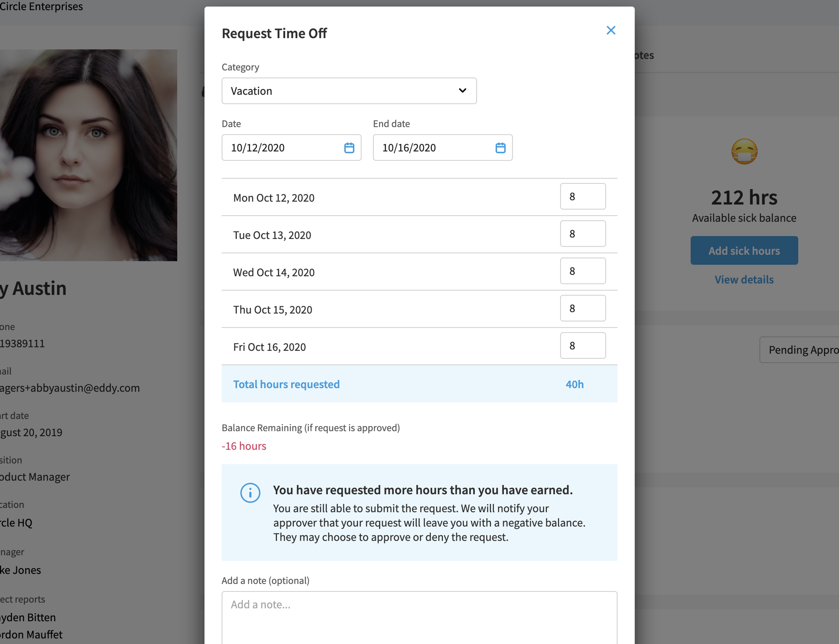Open the End date calendar picker
This screenshot has height=644, width=839.
(500, 148)
